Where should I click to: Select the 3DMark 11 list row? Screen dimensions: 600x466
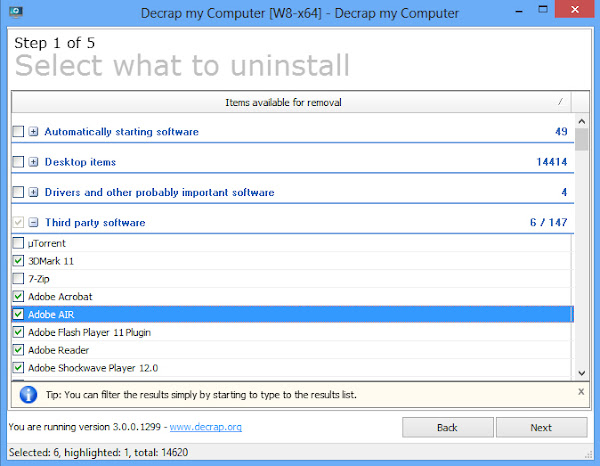coord(292,261)
